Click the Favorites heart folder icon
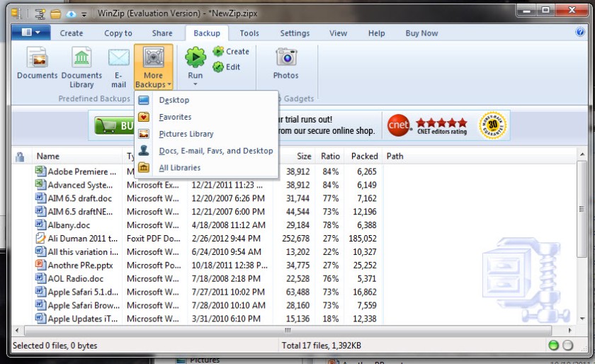The image size is (595, 364). click(143, 117)
